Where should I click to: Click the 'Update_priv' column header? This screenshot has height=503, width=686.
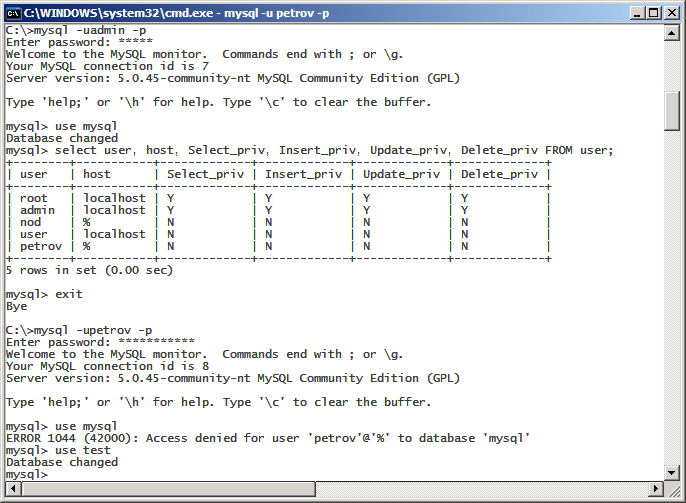coord(402,174)
